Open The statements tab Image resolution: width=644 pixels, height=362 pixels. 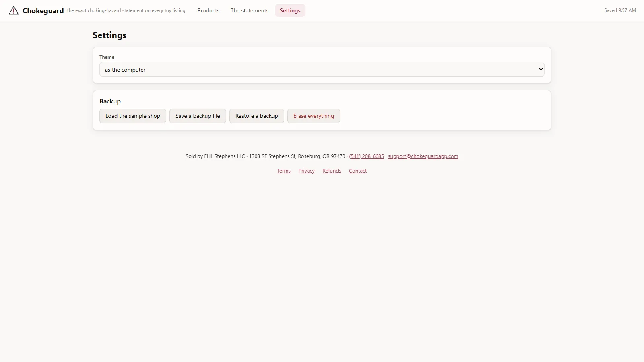(250, 11)
